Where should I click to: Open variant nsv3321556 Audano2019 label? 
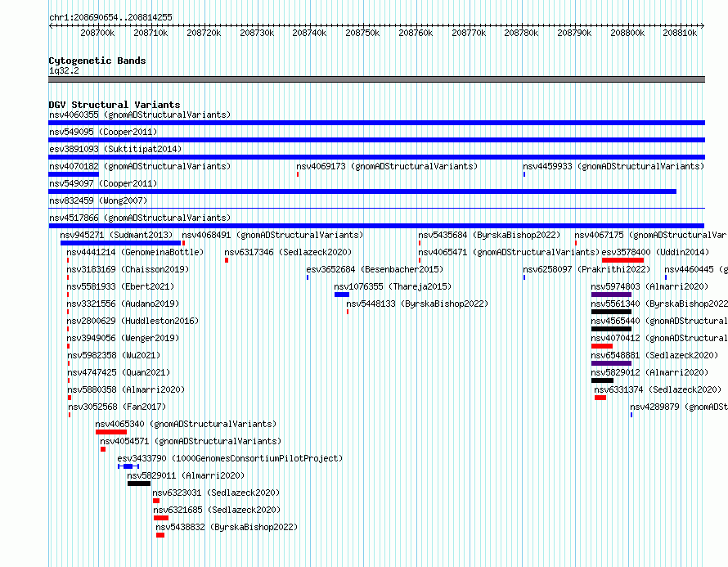click(123, 304)
